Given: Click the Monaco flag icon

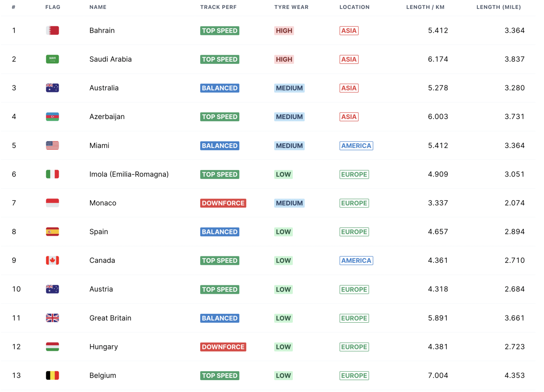Looking at the screenshot, I should 52,203.
